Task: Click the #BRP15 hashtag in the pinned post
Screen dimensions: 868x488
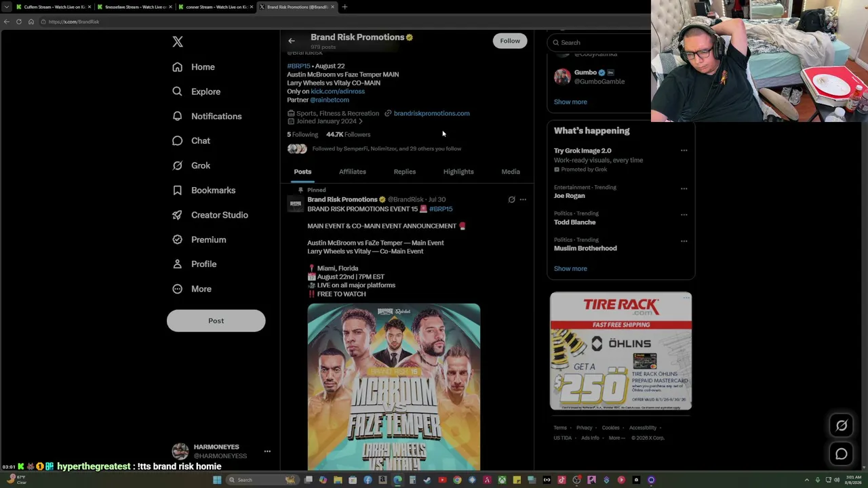Action: click(441, 209)
